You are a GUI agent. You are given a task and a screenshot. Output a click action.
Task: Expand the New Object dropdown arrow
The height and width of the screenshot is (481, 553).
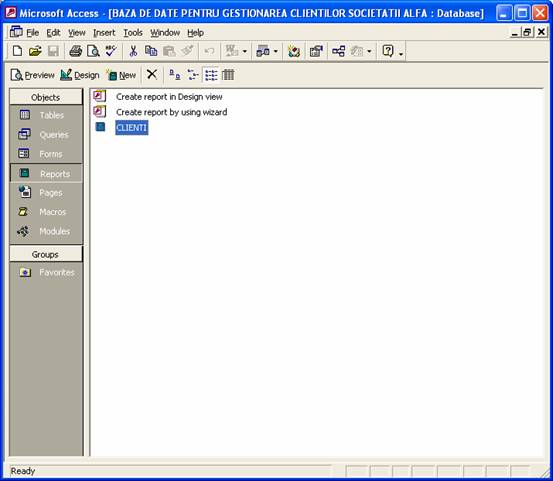pos(369,52)
